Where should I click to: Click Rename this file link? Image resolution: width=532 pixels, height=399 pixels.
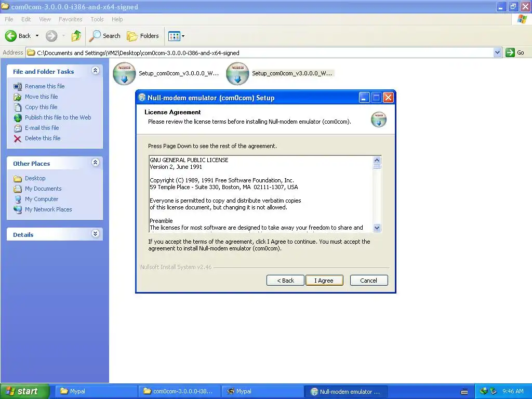pyautogui.click(x=45, y=87)
